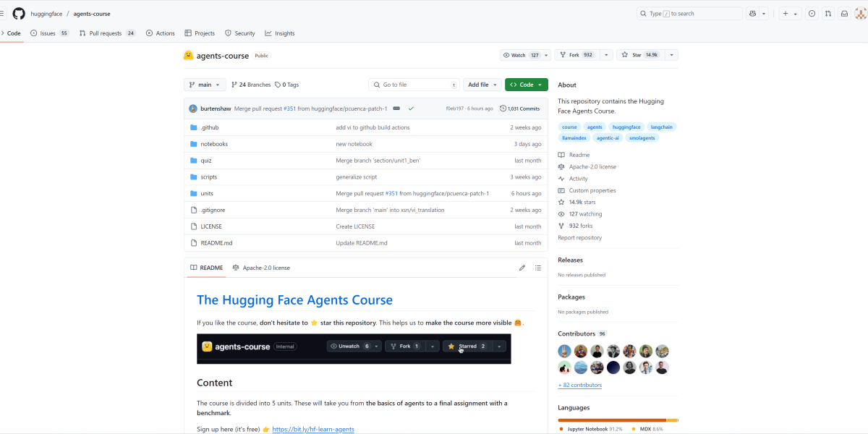Click the first contributor avatar
Screen dimensions: 868x434
(564, 351)
